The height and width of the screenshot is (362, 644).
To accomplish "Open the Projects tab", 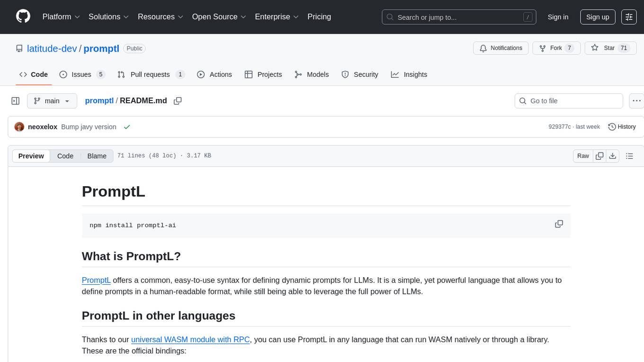I will [263, 74].
